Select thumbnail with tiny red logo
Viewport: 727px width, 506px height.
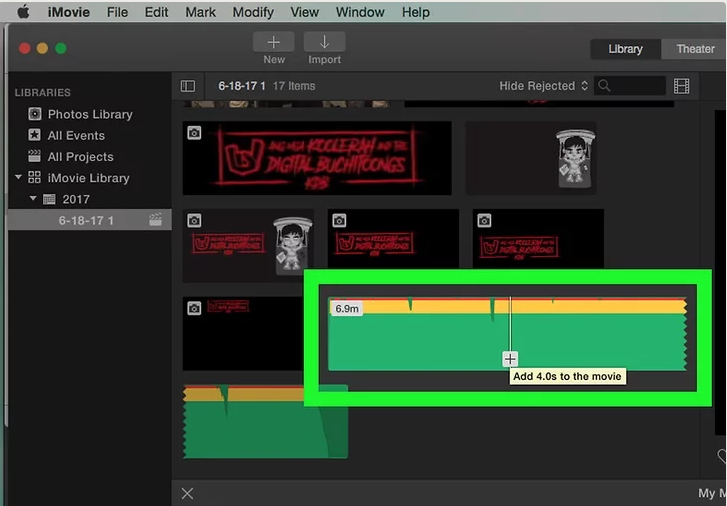coord(243,333)
